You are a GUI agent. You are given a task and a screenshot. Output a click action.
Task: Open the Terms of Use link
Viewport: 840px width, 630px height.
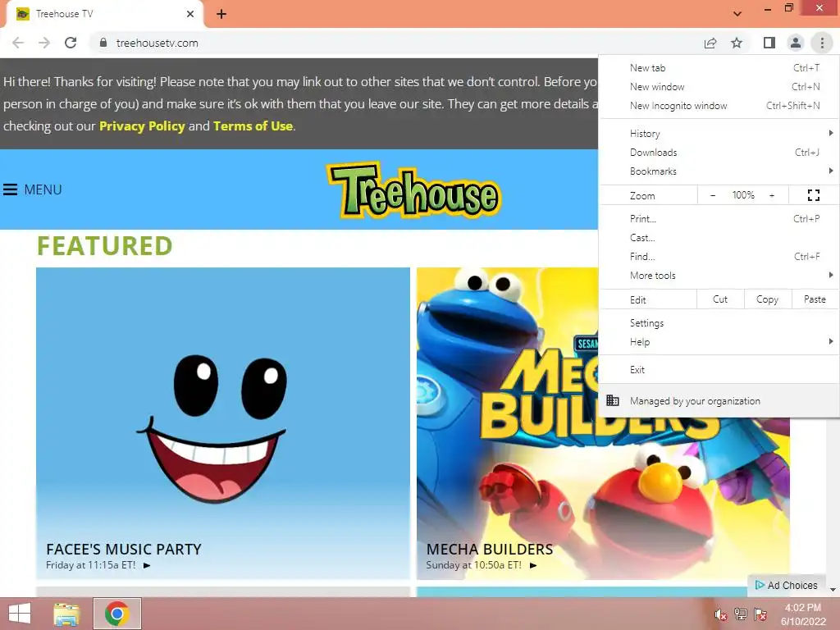pos(253,126)
